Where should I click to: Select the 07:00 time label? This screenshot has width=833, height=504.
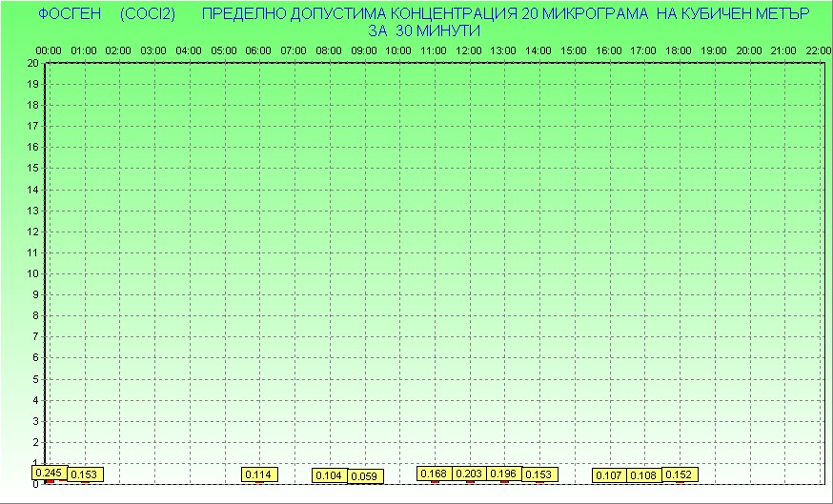(x=294, y=51)
